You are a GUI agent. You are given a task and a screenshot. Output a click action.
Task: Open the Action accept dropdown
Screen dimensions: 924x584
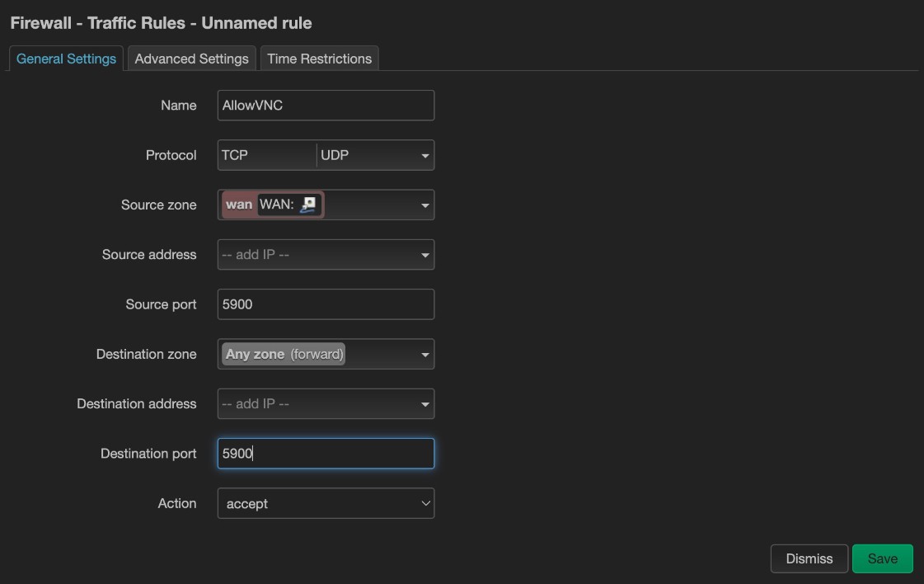coord(326,503)
